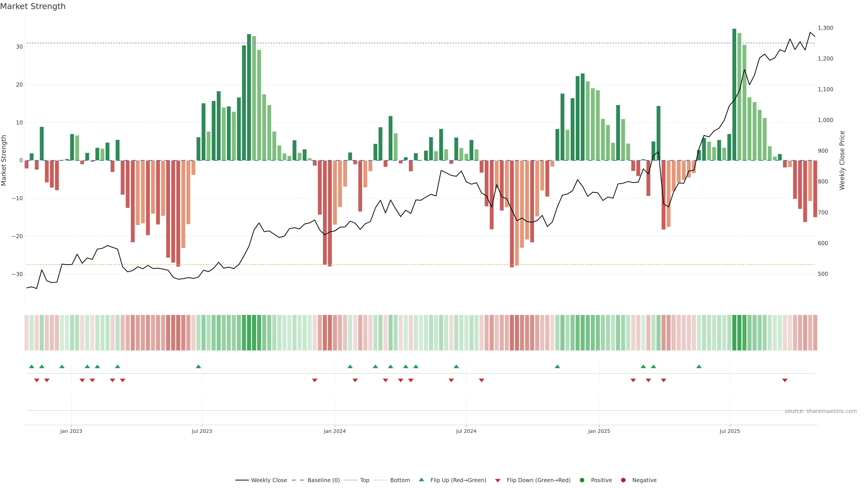
Task: Toggle Baseline (0) legend entry
Action: 323,480
